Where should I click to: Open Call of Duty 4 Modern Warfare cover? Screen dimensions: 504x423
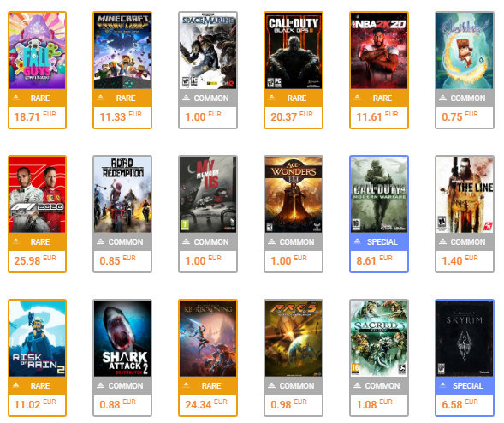coord(379,194)
